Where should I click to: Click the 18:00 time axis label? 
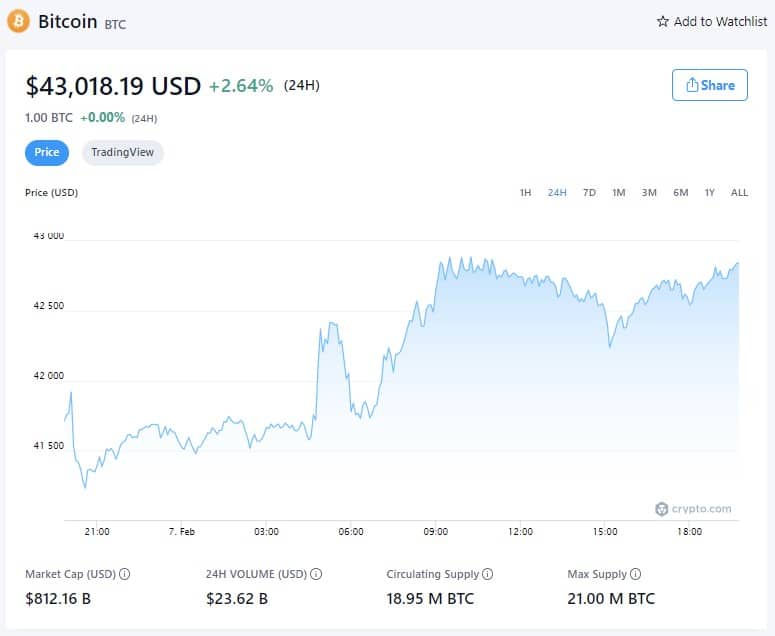coord(689,532)
